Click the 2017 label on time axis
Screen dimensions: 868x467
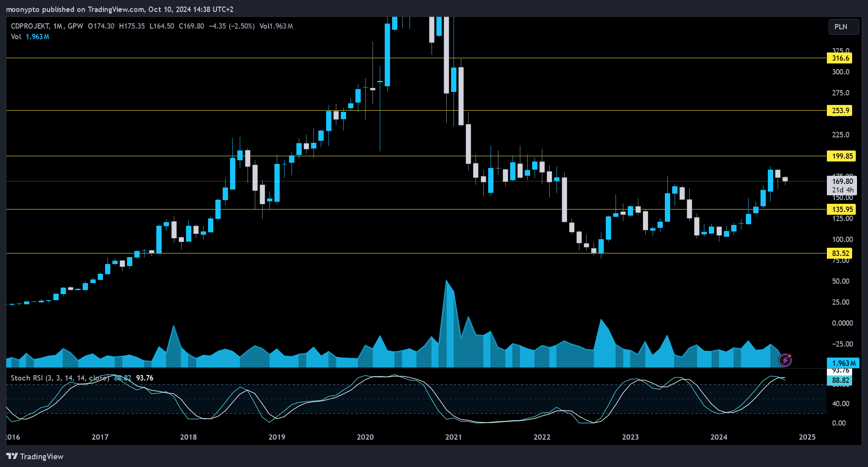pos(100,437)
